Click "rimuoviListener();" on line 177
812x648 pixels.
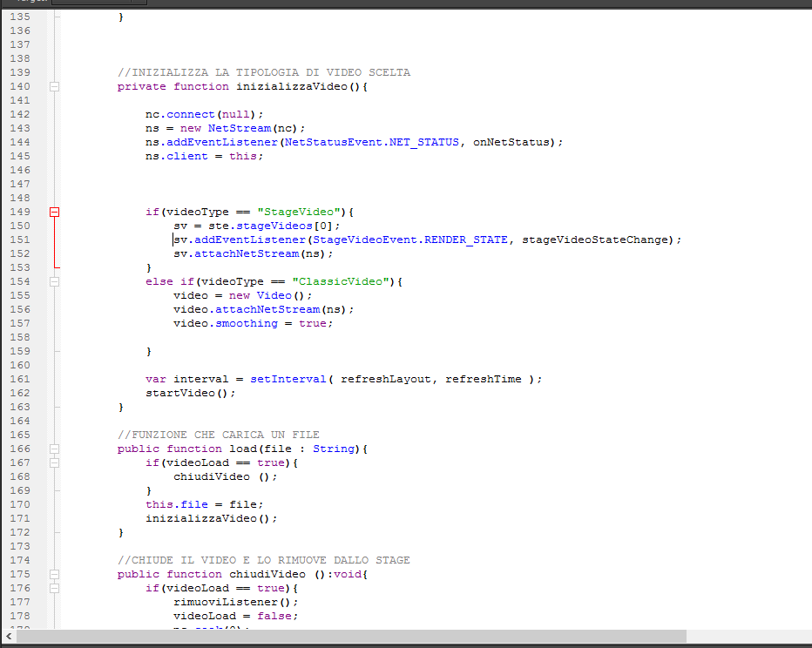(235, 602)
